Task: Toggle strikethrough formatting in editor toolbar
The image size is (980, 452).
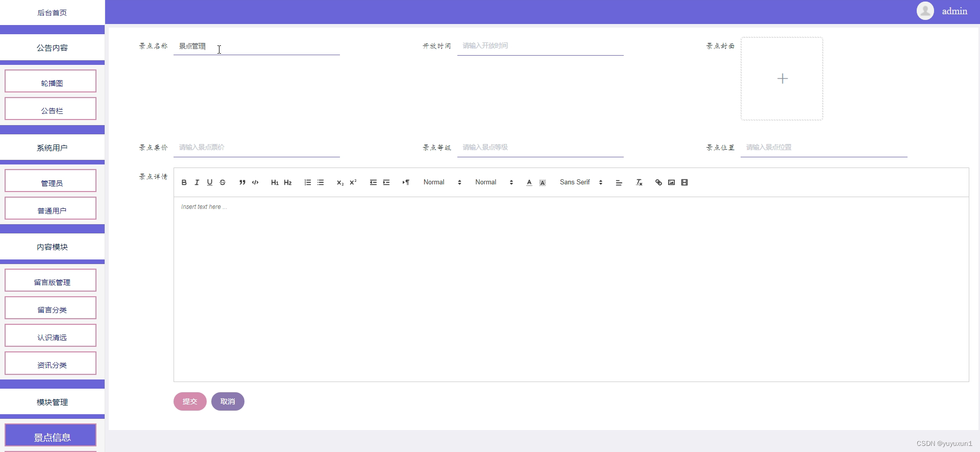Action: click(x=223, y=182)
